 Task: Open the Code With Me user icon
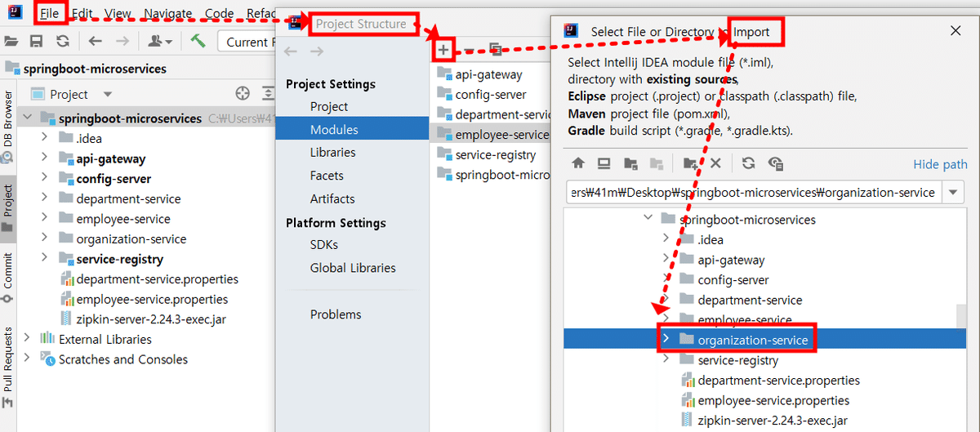click(x=160, y=41)
